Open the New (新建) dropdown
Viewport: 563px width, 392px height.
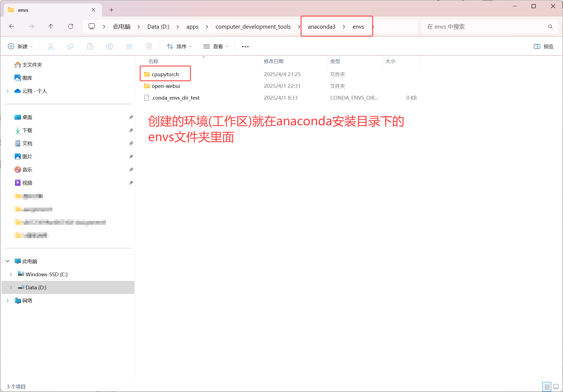[20, 46]
